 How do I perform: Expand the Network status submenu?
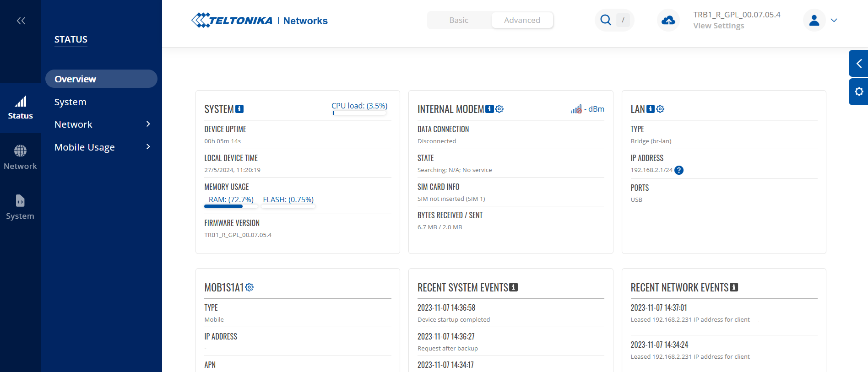click(148, 124)
